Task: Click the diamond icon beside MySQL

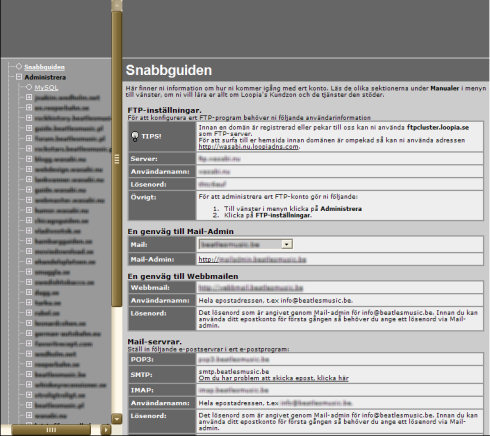Action: (x=29, y=87)
